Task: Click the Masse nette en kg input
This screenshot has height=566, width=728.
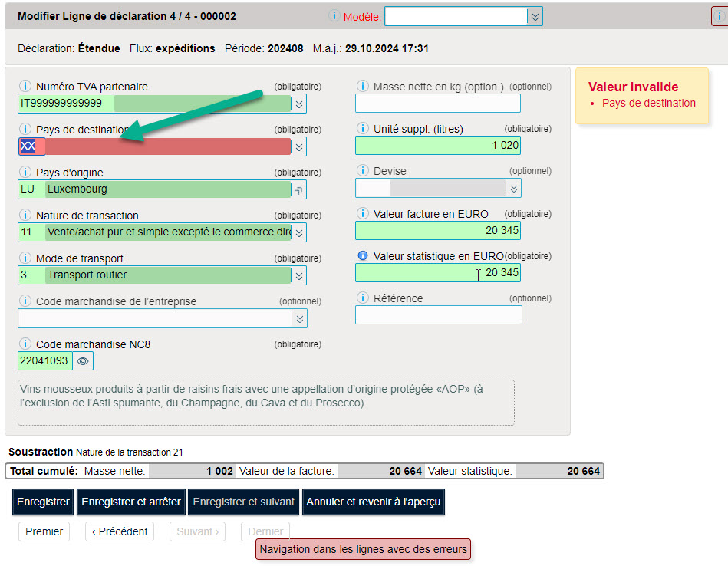Action: [438, 103]
